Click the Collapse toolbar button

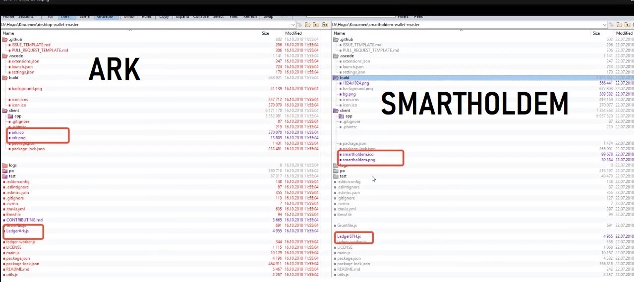pos(201,17)
